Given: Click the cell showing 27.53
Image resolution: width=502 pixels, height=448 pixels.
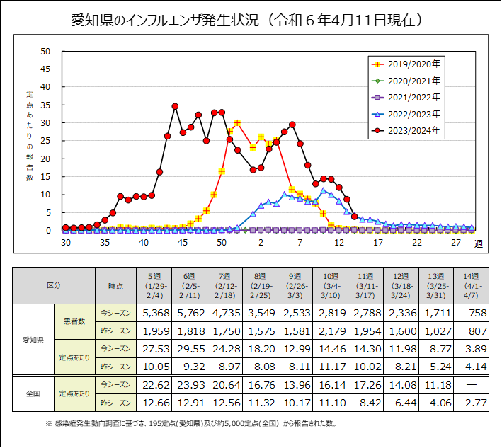Looking at the screenshot, I should tap(154, 349).
